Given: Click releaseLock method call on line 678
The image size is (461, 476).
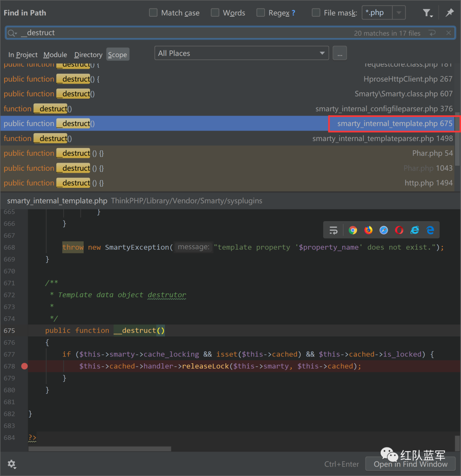Looking at the screenshot, I should (205, 366).
